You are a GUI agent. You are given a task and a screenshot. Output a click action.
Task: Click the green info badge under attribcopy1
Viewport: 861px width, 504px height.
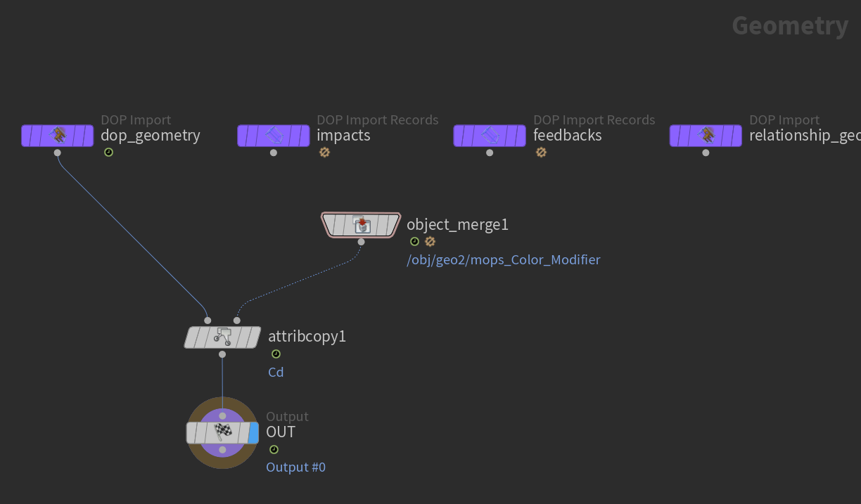click(276, 354)
